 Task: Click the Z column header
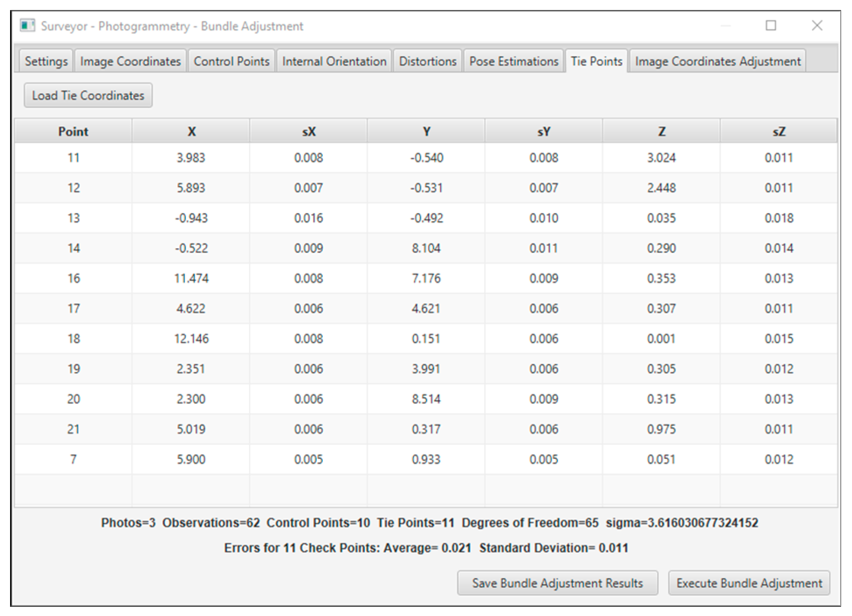pyautogui.click(x=661, y=132)
